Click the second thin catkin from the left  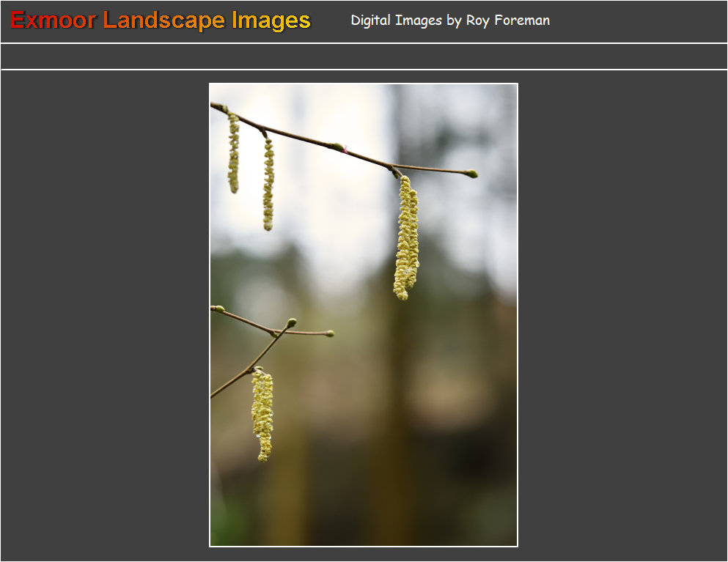coord(268,183)
